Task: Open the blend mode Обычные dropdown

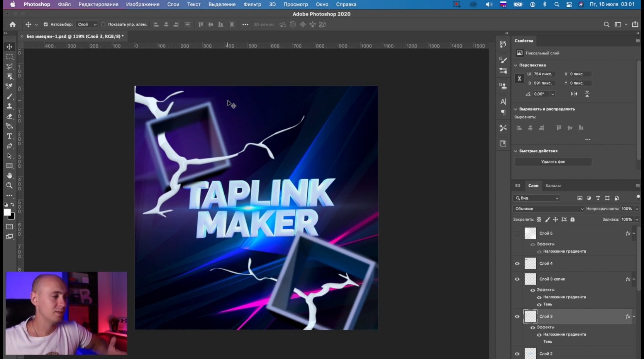Action: pos(549,209)
